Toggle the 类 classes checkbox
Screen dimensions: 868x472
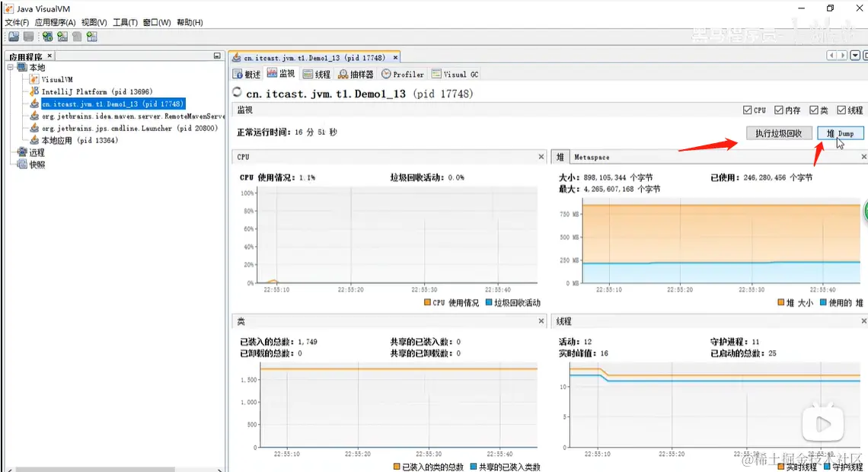coord(814,110)
